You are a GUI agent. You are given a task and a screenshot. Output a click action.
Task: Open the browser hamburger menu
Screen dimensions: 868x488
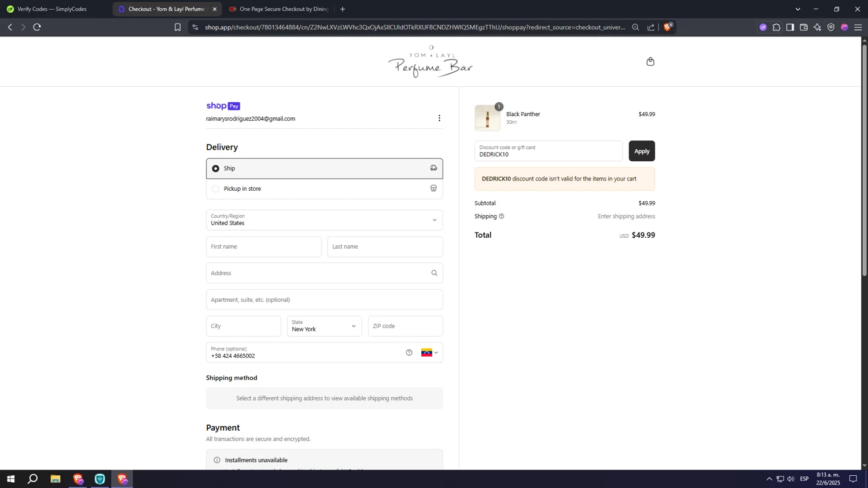click(x=858, y=27)
